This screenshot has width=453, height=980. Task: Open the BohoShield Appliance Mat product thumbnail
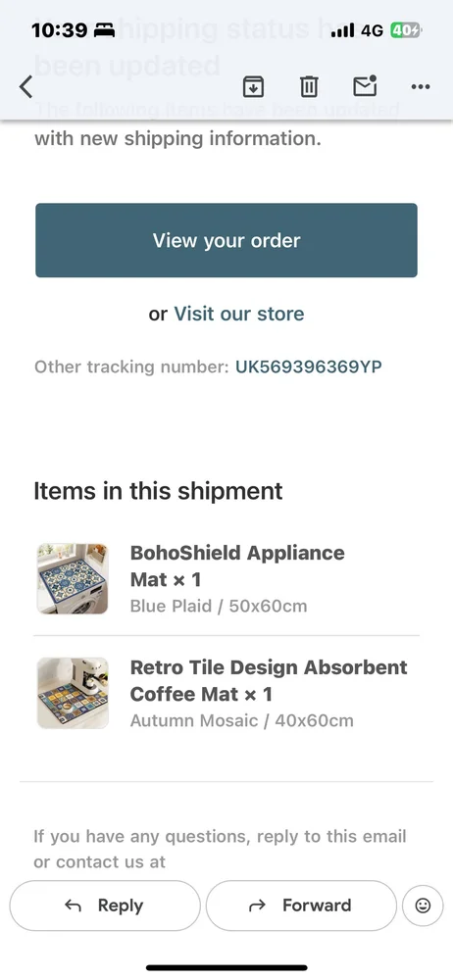73,578
